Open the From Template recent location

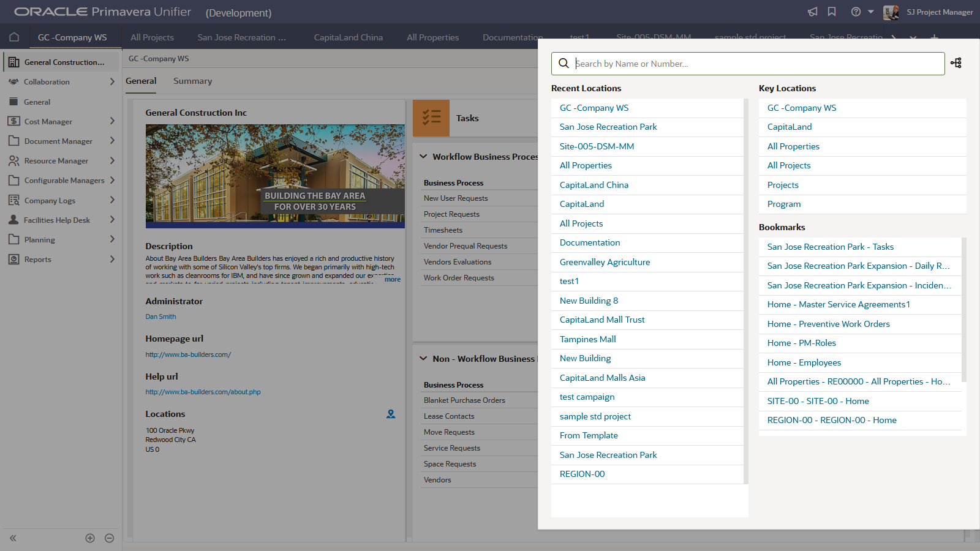647,435
